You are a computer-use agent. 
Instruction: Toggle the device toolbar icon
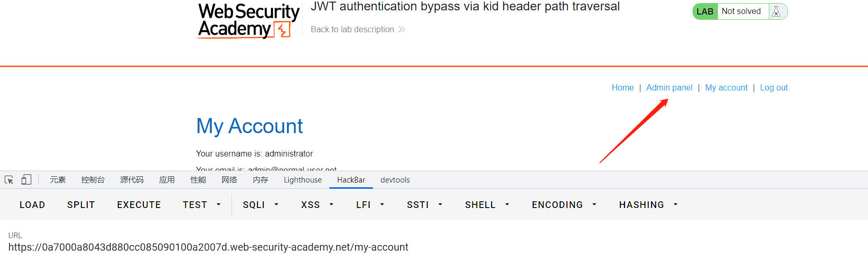(26, 180)
